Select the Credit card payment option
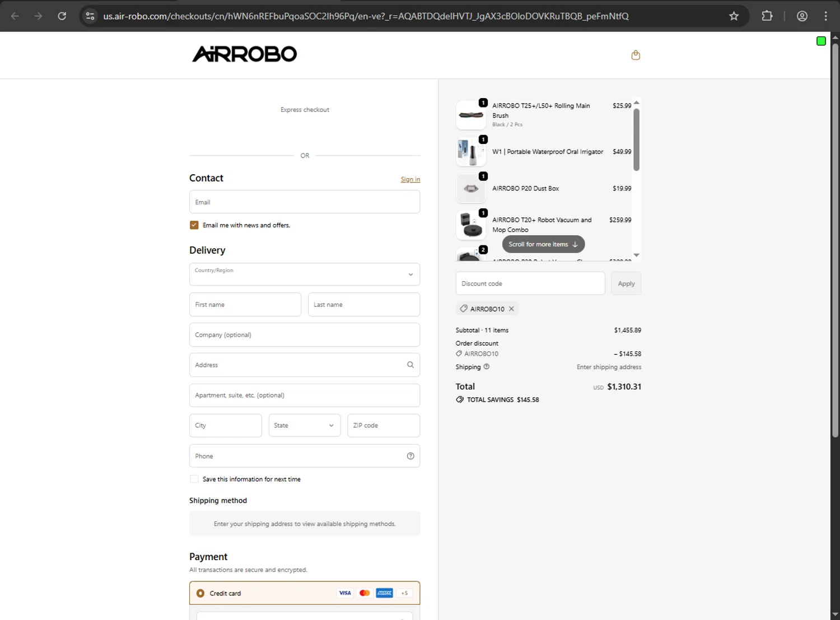The height and width of the screenshot is (620, 840). tap(200, 593)
